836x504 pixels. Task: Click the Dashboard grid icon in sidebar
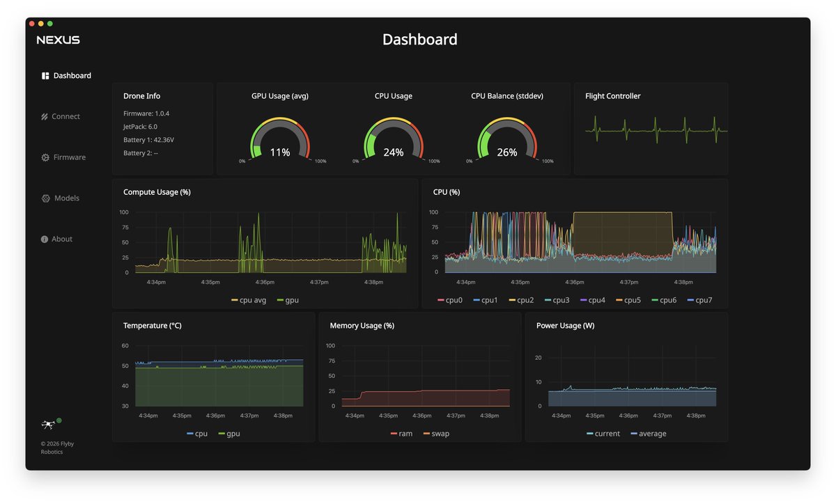(x=45, y=76)
